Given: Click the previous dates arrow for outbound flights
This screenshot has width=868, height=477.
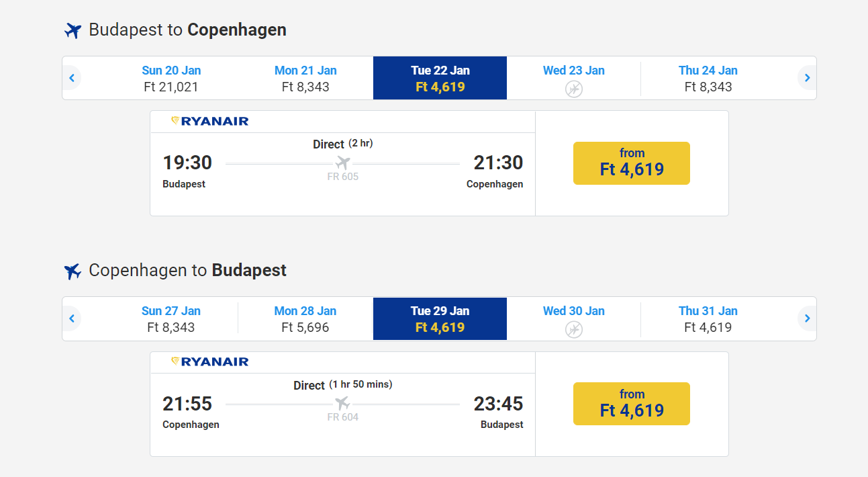Looking at the screenshot, I should click(x=71, y=78).
